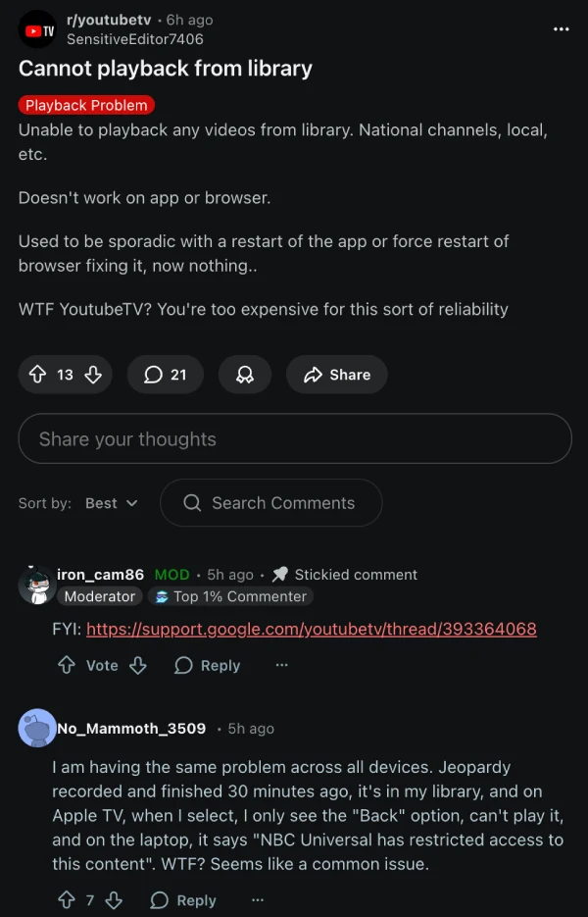This screenshot has height=917, width=588.
Task: Upvote the post by SensitiveEditor7406
Action: click(36, 375)
